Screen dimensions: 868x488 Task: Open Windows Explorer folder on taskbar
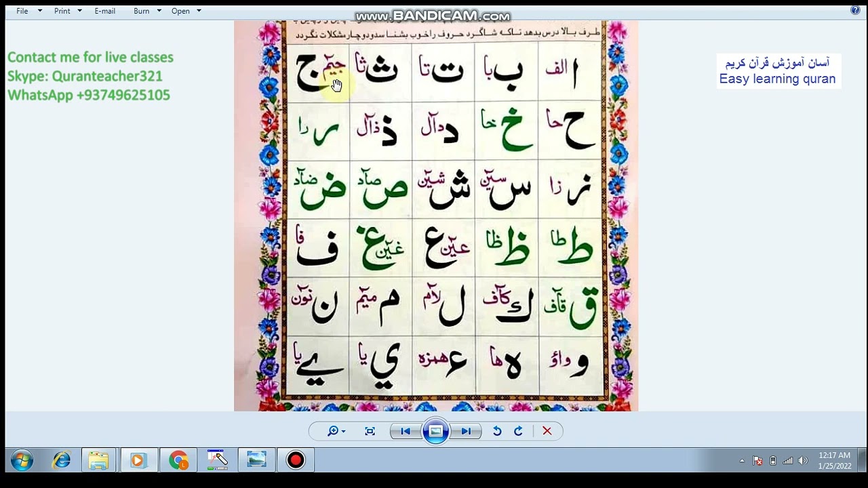98,460
